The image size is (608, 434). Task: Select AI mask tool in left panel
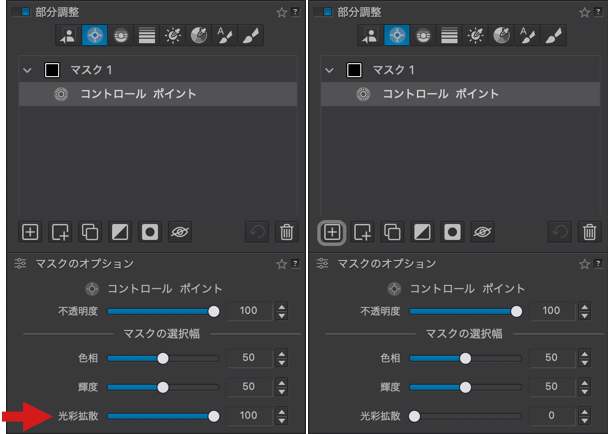point(68,36)
